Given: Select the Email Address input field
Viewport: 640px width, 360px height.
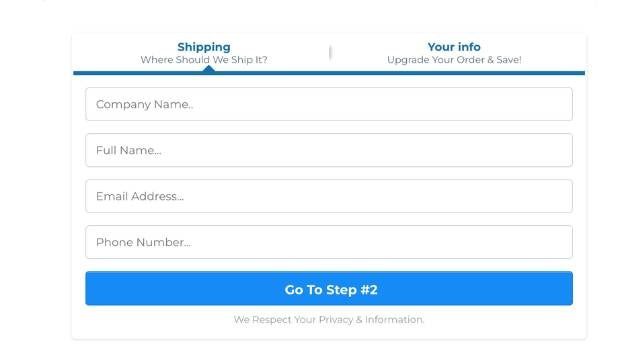Looking at the screenshot, I should [x=329, y=196].
